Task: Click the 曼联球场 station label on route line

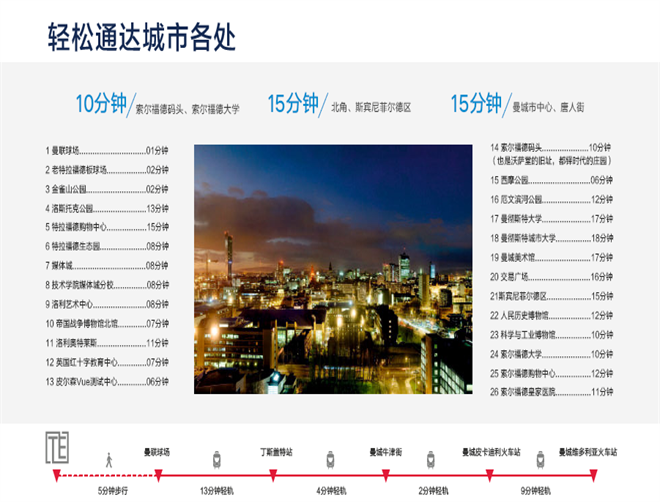Action: pyautogui.click(x=157, y=452)
